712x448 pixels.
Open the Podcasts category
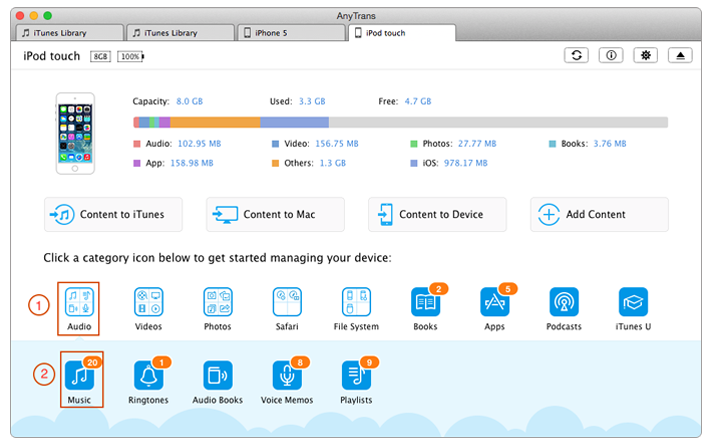pos(564,302)
